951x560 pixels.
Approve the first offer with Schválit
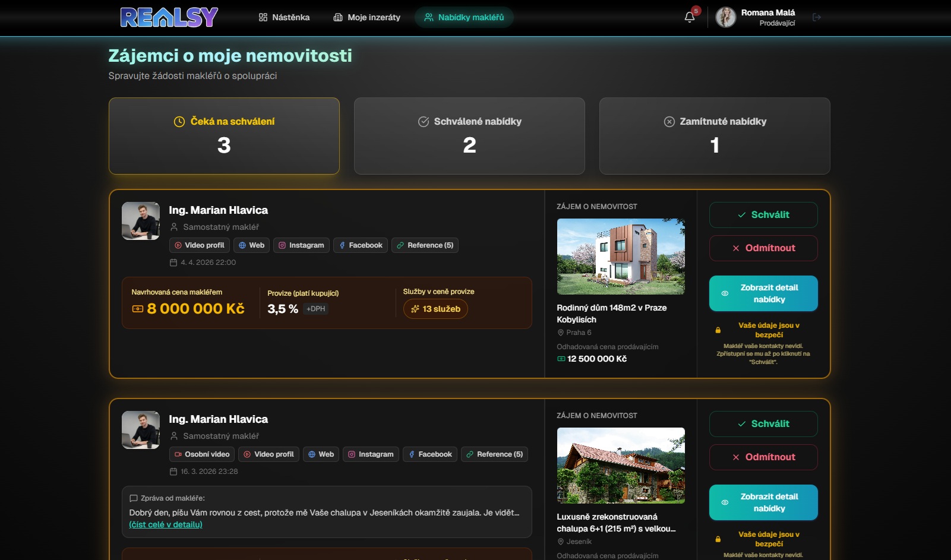[763, 215]
